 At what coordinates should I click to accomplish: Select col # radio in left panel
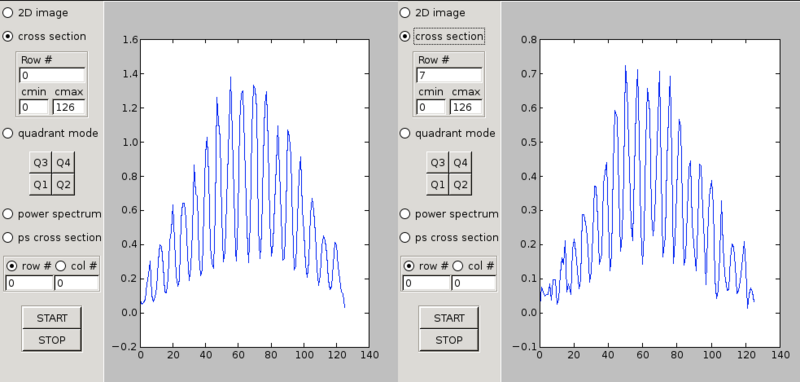[x=61, y=266]
